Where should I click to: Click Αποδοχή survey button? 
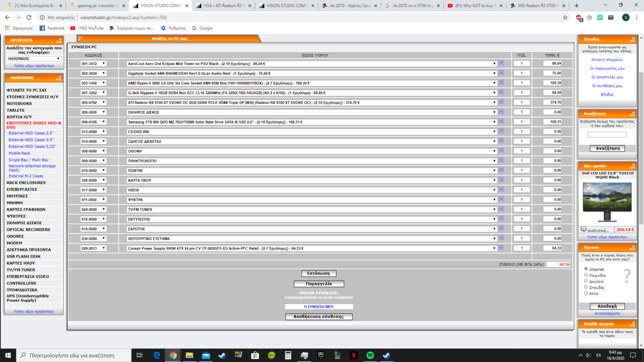click(x=607, y=306)
